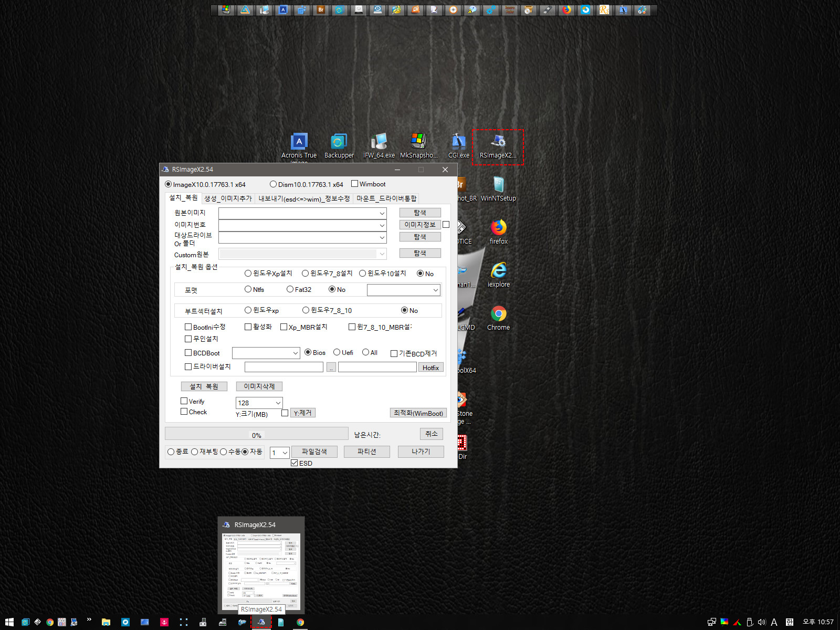840x630 pixels.
Task: Click USB stick icon in top dock
Action: coord(548,10)
